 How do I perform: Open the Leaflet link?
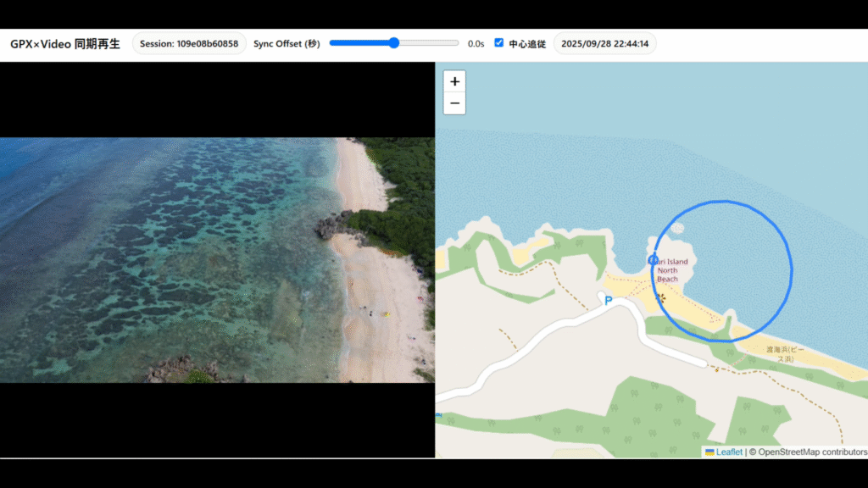[729, 452]
